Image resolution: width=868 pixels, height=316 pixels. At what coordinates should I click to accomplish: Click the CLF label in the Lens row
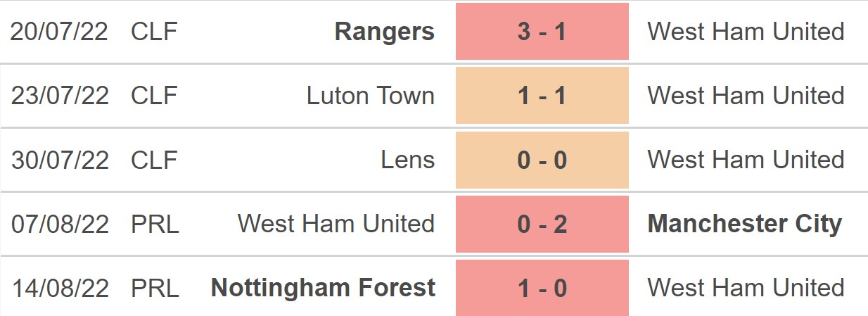click(154, 160)
